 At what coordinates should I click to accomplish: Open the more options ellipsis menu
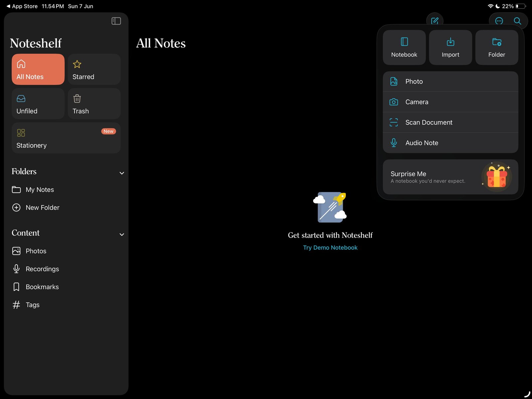tap(499, 21)
